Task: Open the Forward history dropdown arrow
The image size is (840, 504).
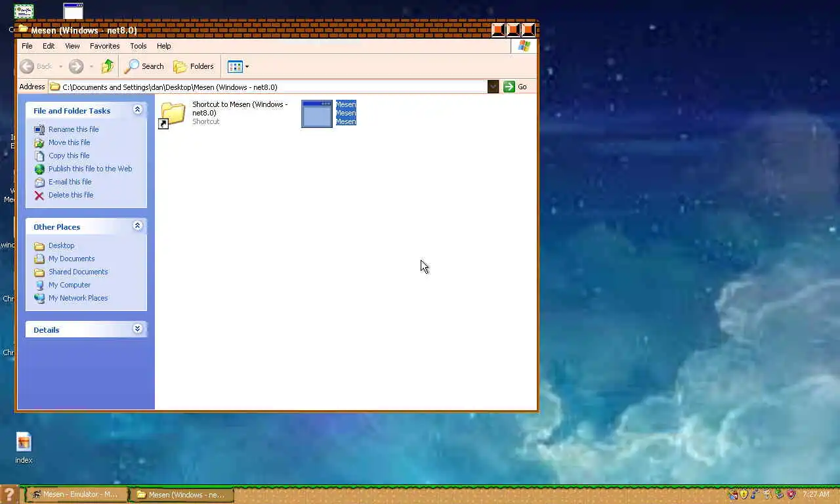Action: pyautogui.click(x=91, y=66)
